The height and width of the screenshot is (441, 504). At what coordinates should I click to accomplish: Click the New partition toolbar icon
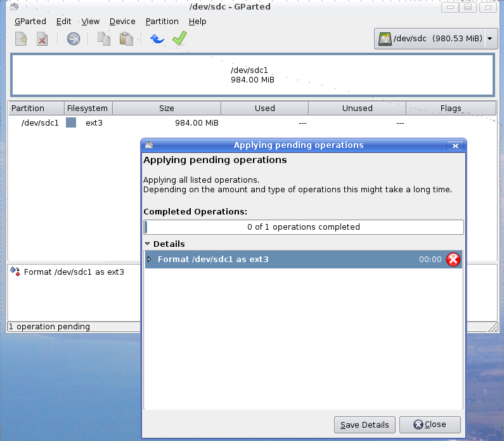coord(21,39)
